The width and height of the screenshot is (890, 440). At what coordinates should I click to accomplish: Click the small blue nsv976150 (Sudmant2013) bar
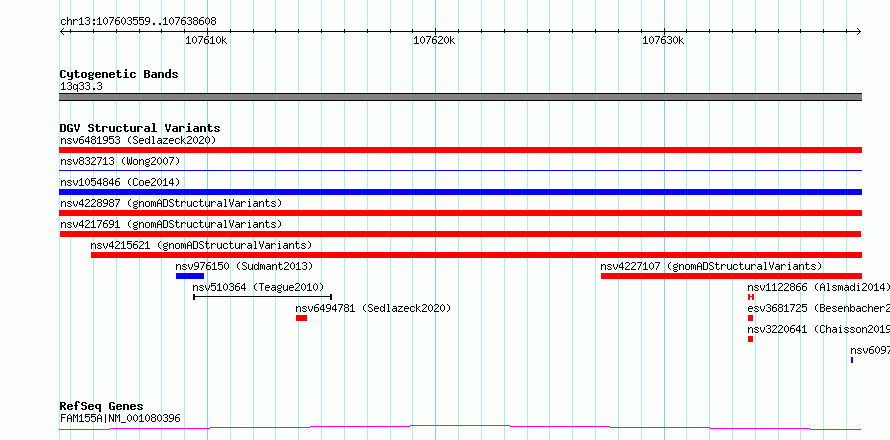point(190,276)
